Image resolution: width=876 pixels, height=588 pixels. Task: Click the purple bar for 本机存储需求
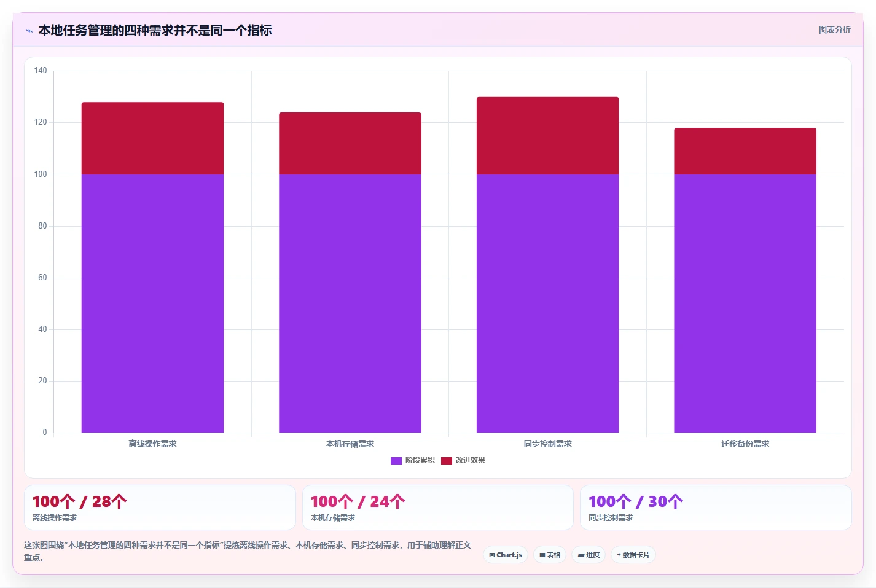[x=350, y=304]
